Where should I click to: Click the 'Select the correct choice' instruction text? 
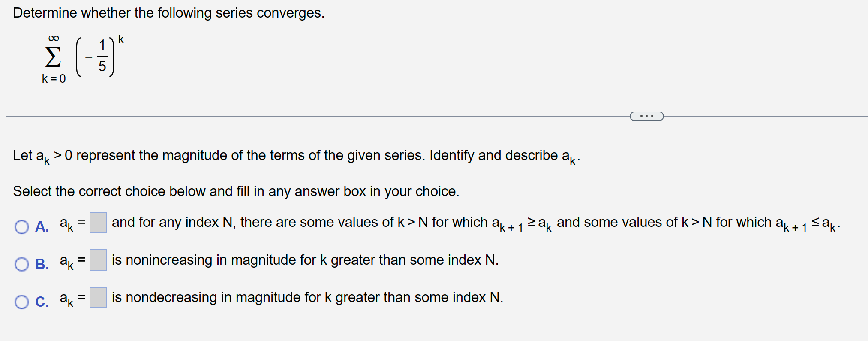[235, 191]
